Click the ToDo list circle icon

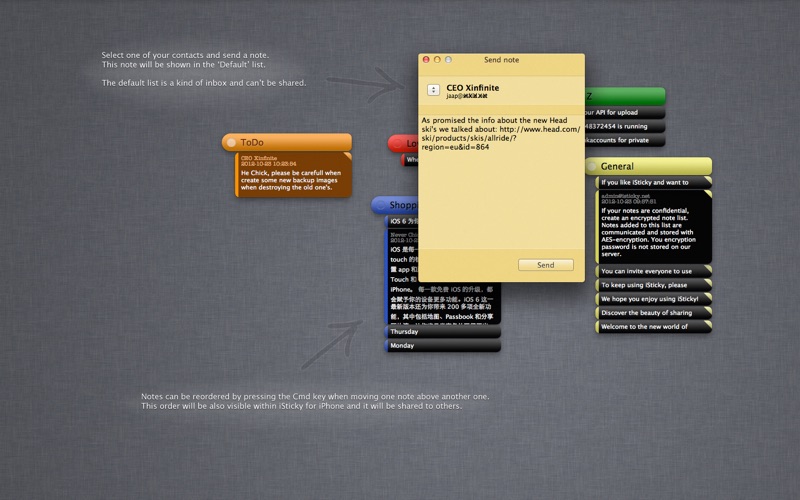click(231, 143)
